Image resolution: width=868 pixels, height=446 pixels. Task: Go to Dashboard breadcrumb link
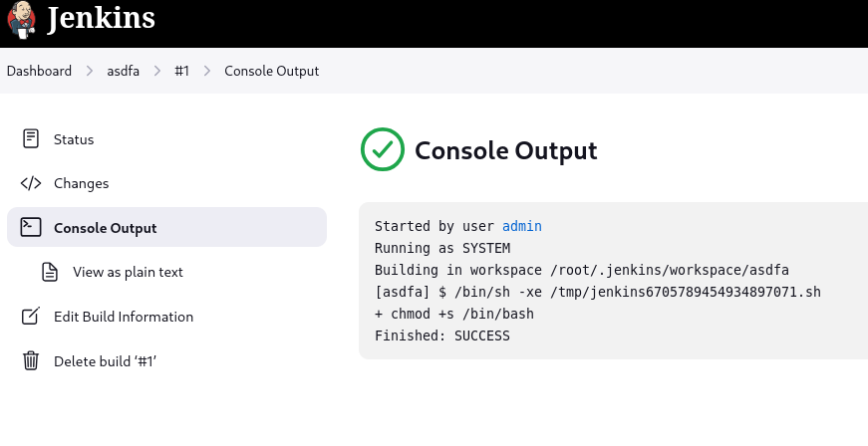click(x=39, y=71)
